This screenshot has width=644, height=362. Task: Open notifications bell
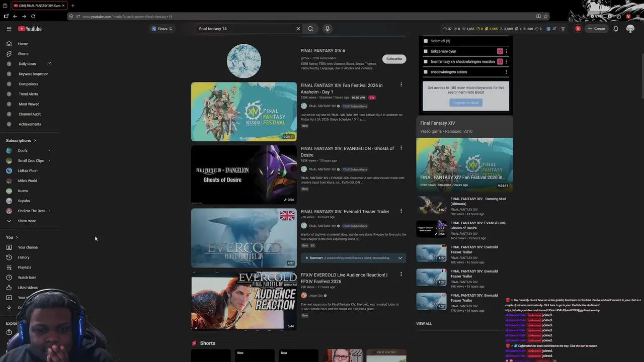tap(615, 29)
